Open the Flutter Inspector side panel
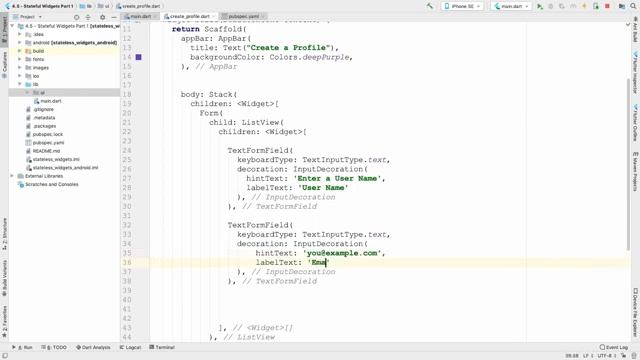 click(636, 72)
